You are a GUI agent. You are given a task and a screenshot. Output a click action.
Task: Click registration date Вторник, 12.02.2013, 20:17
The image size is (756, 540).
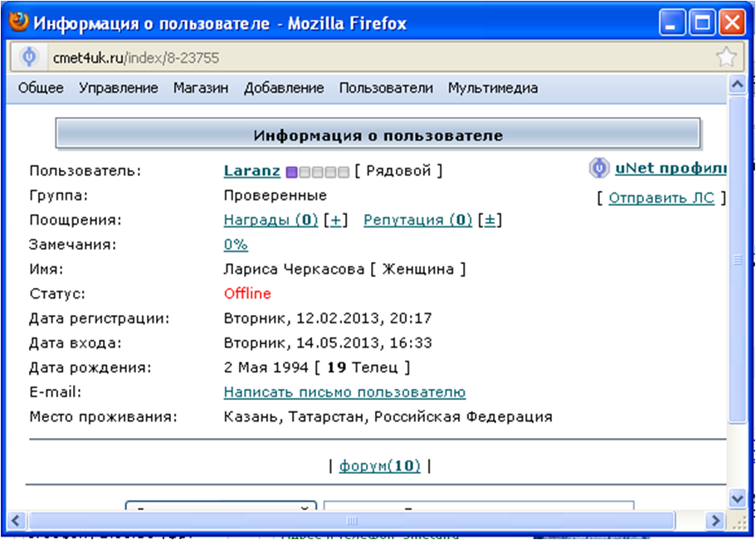328,319
